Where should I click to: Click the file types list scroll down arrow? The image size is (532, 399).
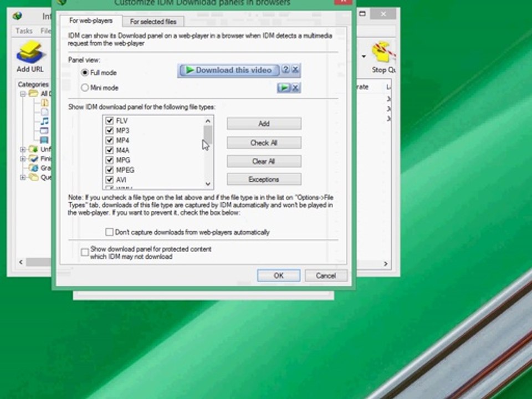(x=208, y=184)
